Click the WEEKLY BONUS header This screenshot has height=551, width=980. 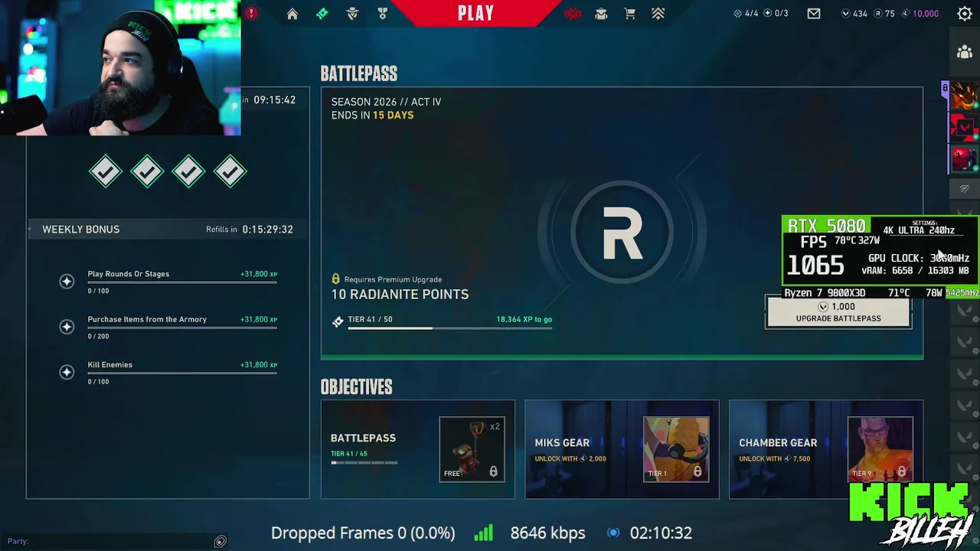81,230
